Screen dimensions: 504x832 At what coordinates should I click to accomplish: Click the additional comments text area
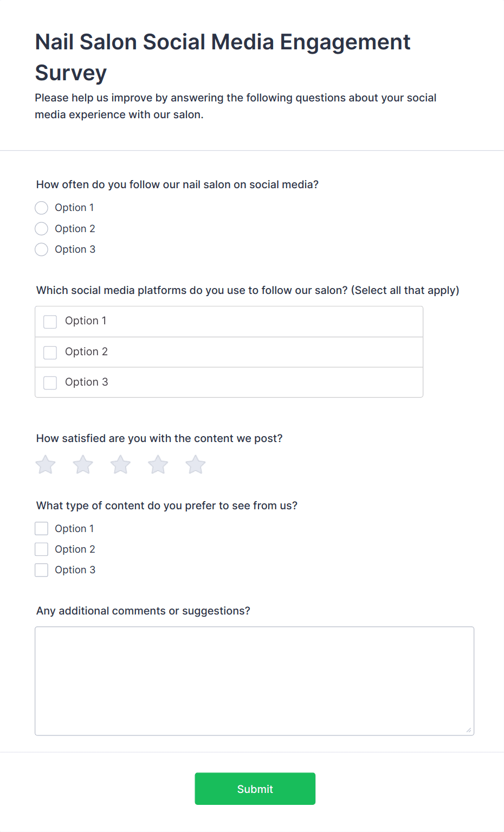point(254,681)
